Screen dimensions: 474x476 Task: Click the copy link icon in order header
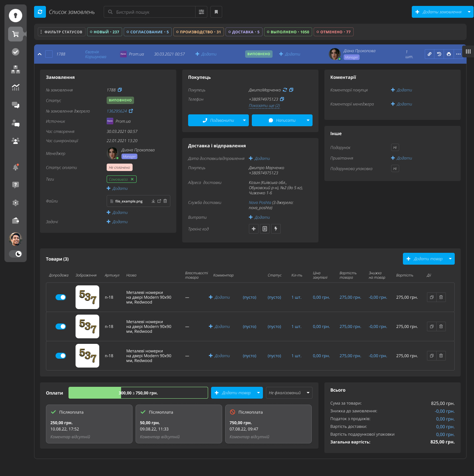430,54
